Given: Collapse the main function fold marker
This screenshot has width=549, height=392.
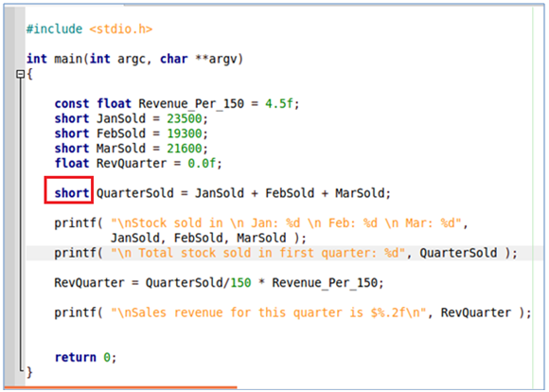Looking at the screenshot, I should (x=20, y=74).
